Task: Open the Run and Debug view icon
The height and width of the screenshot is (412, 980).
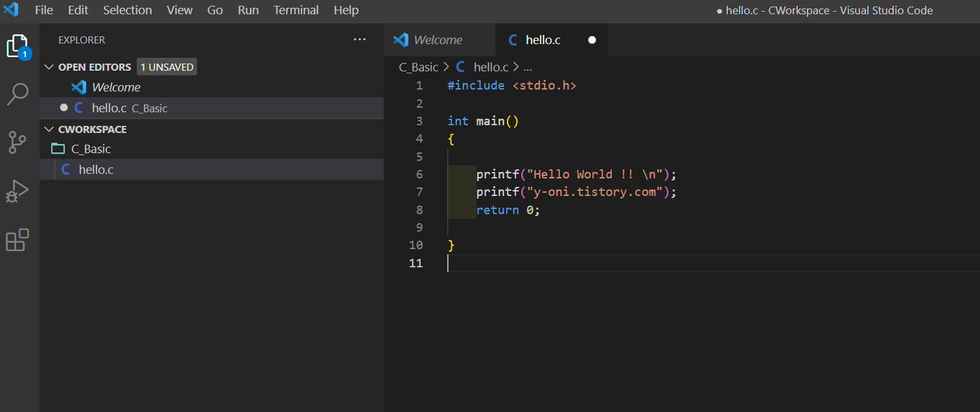Action: click(x=17, y=191)
